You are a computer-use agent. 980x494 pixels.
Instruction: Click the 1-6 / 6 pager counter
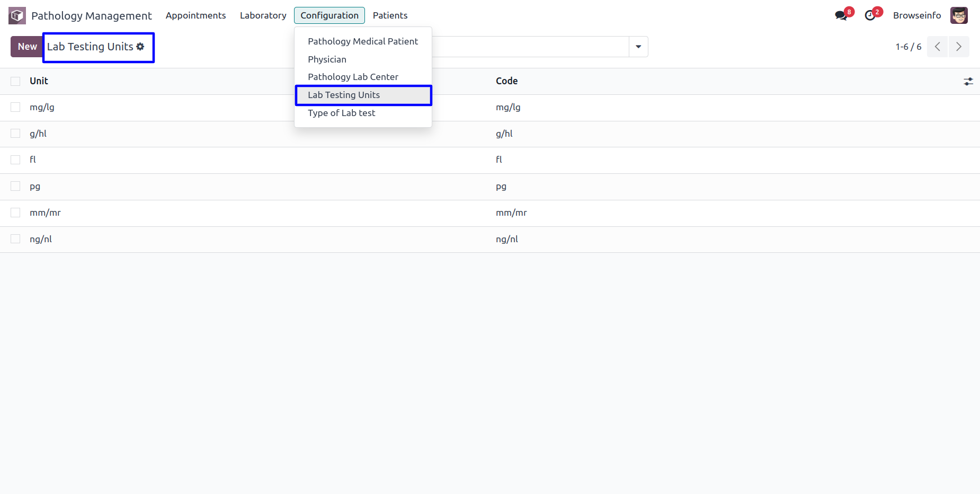click(908, 47)
